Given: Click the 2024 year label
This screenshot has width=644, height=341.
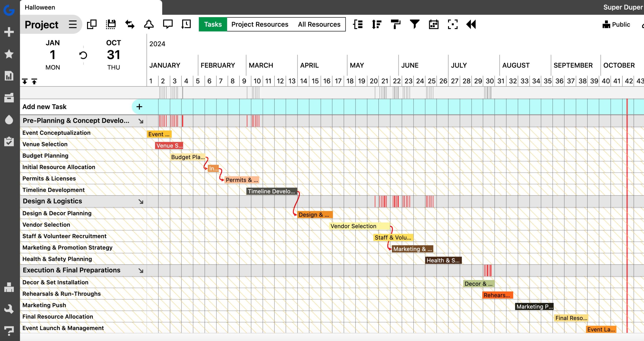Looking at the screenshot, I should tap(157, 44).
